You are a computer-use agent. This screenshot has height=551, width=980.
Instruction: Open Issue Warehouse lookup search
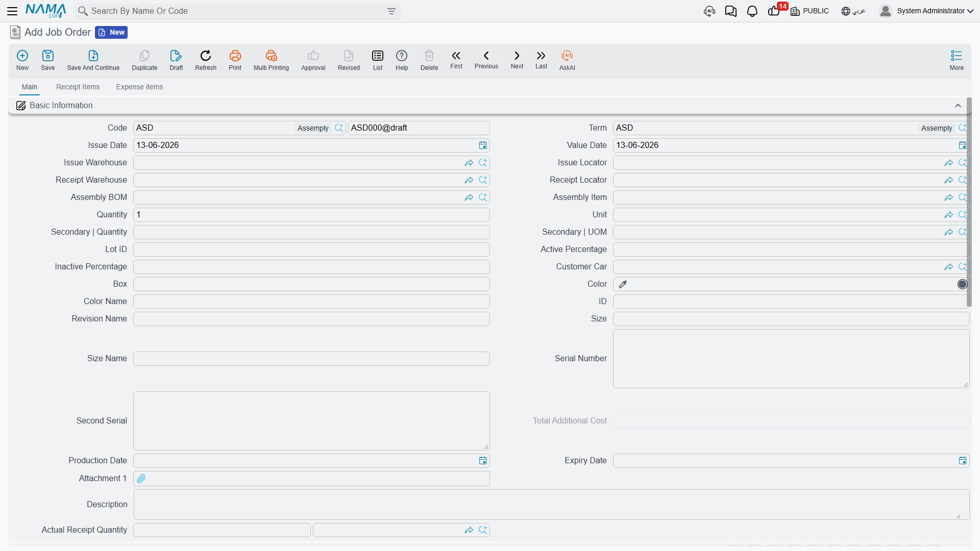click(x=483, y=163)
